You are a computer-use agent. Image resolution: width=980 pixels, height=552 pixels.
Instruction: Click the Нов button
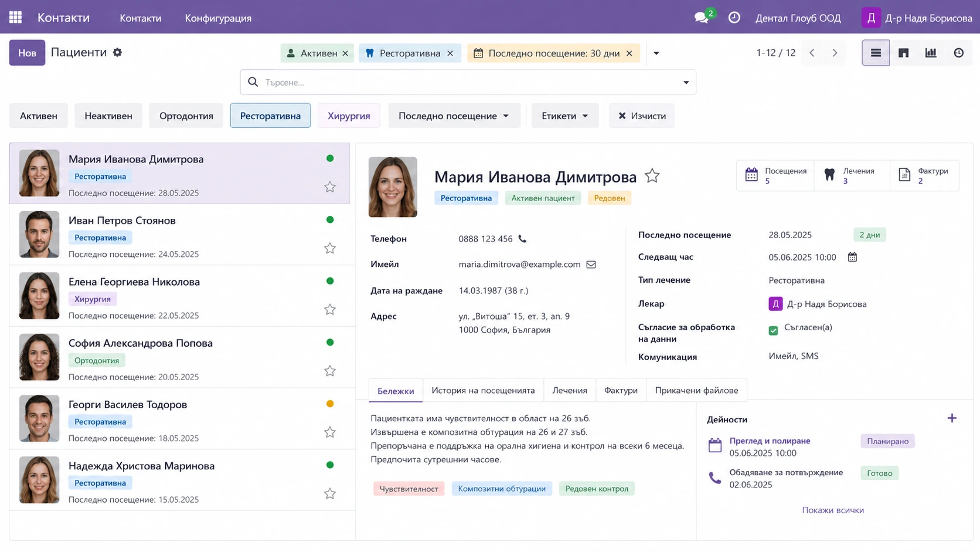[x=27, y=53]
